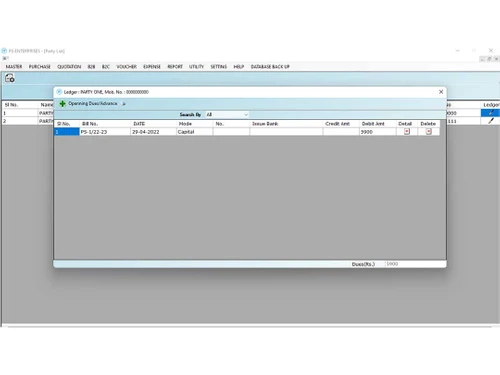The width and height of the screenshot is (500, 375).
Task: Open the REPORT menu
Action: click(175, 67)
